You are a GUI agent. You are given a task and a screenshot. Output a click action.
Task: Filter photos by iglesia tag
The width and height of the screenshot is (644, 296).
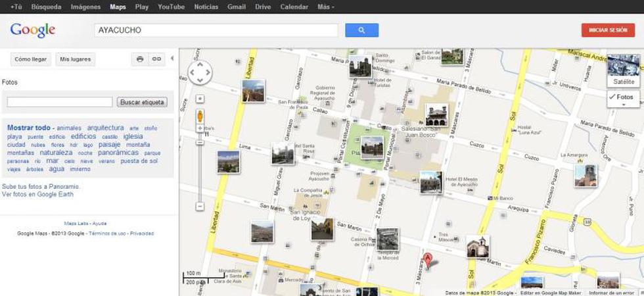(x=133, y=136)
